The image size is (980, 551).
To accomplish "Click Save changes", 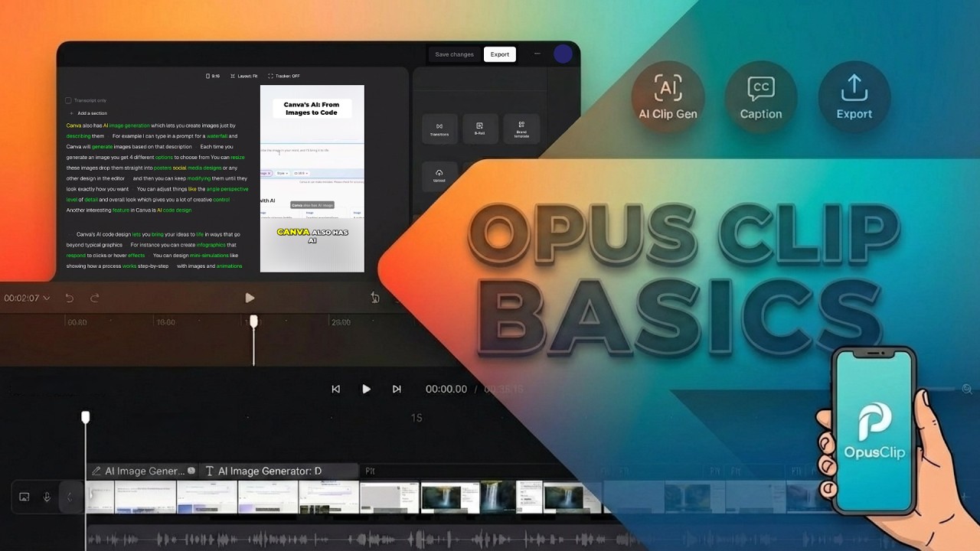I will [x=454, y=54].
